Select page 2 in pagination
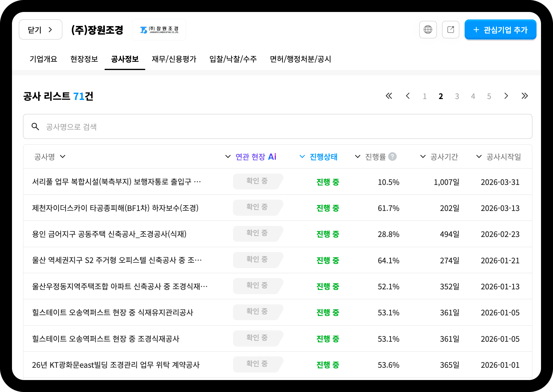Screen dimensions: 553x392 [x=441, y=96]
